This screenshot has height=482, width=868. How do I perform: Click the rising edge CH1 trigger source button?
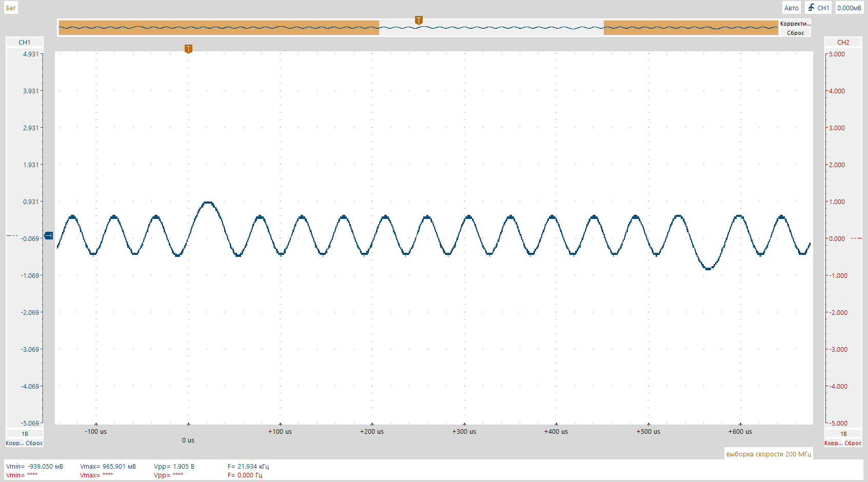tap(818, 8)
